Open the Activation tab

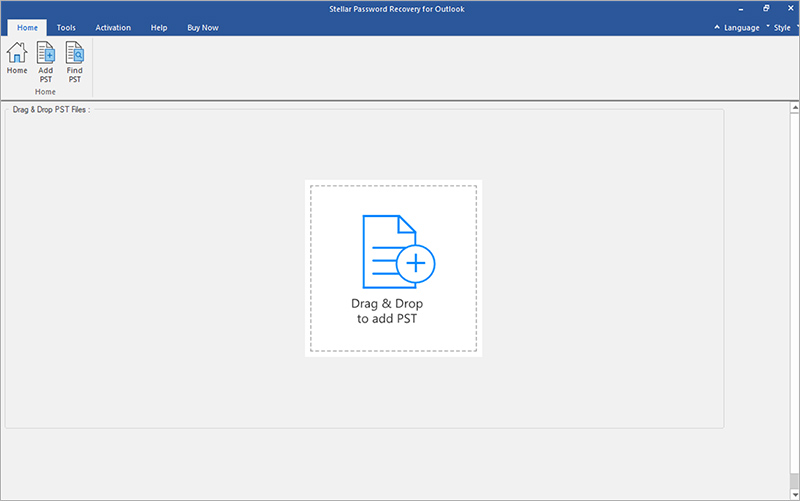[113, 28]
